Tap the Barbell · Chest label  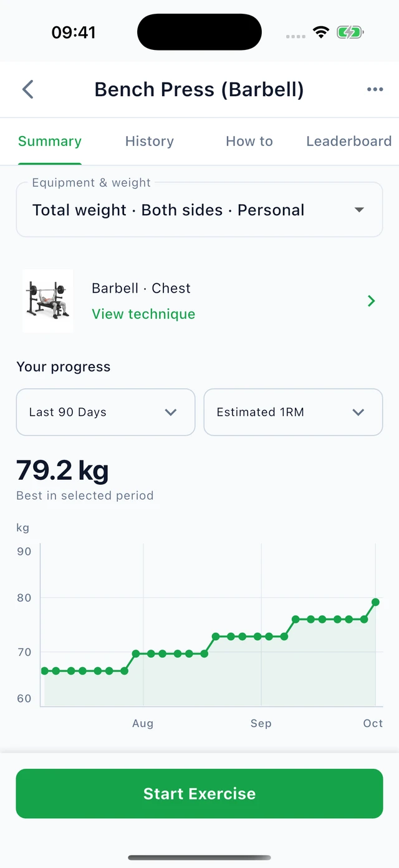(x=141, y=288)
